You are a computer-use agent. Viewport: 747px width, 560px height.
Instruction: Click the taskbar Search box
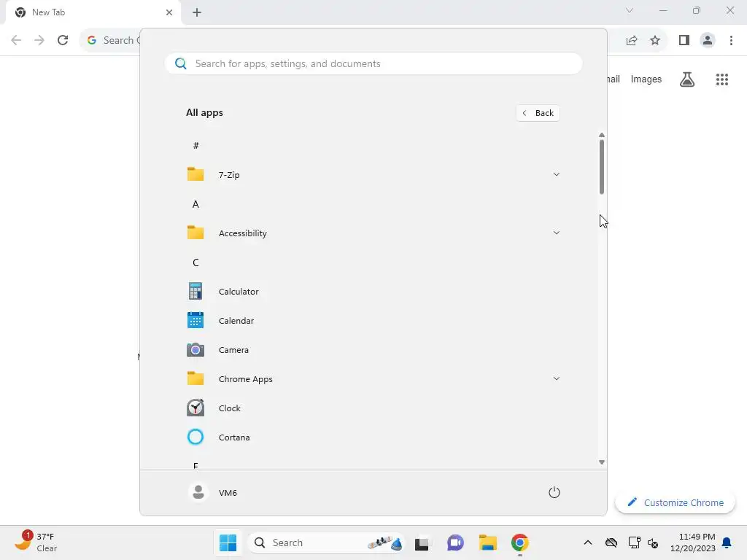326,542
